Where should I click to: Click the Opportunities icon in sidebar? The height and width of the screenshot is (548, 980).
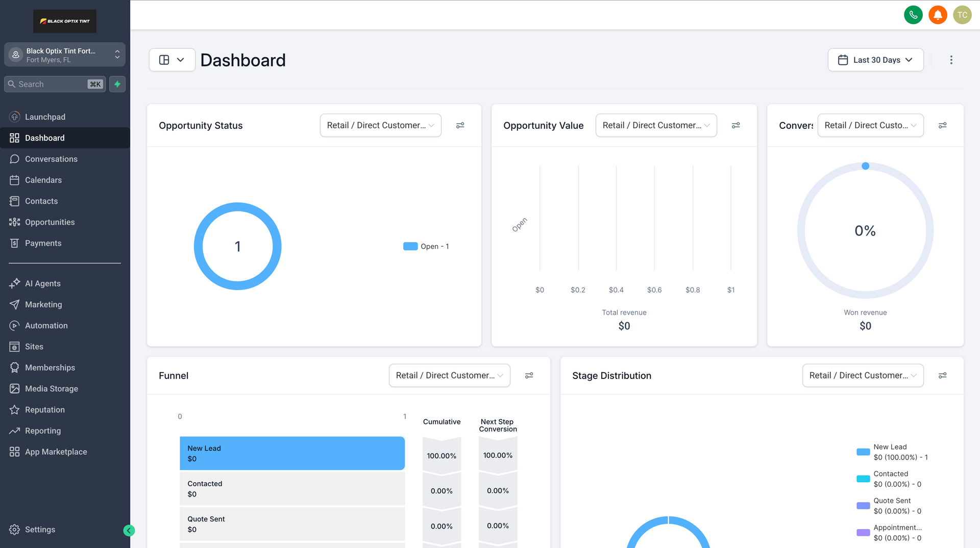tap(14, 222)
